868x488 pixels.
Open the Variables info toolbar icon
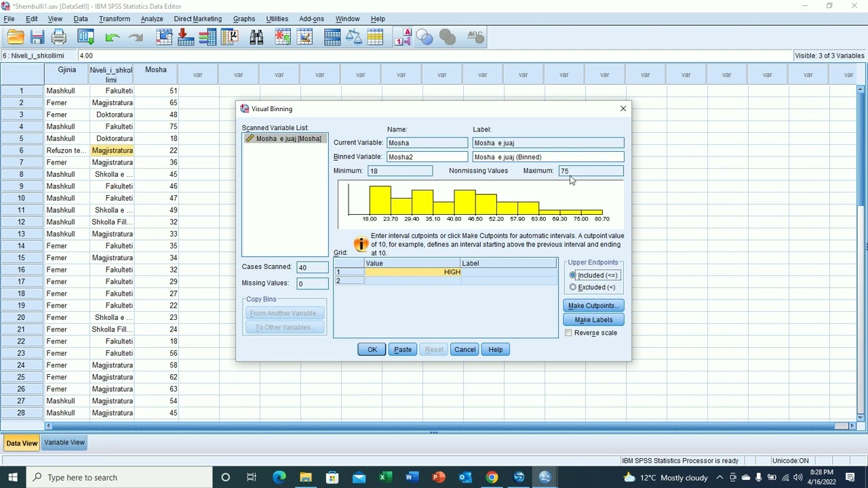(x=208, y=37)
